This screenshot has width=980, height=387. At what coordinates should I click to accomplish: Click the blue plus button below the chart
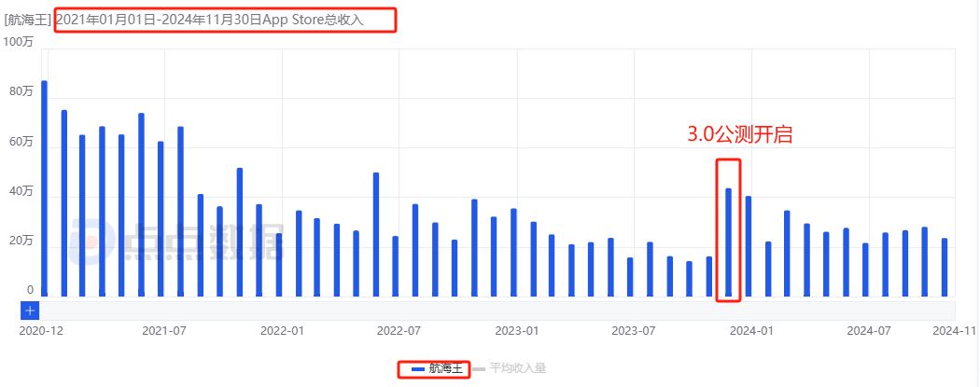(30, 311)
